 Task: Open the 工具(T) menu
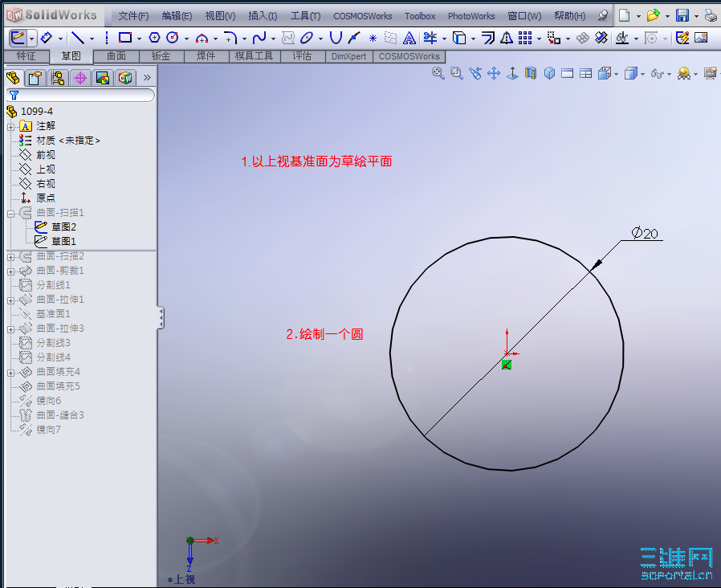305,16
